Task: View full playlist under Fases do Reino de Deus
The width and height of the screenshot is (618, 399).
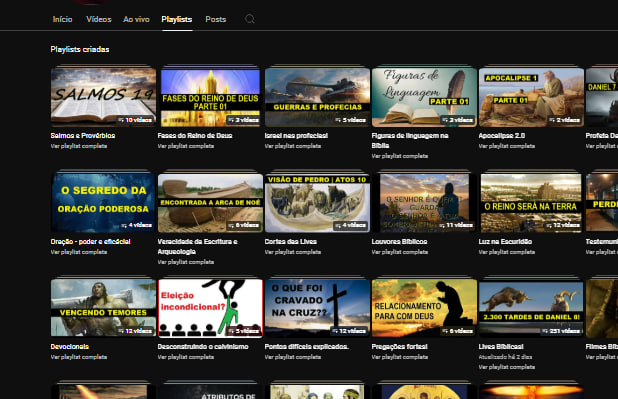Action: [x=186, y=146]
